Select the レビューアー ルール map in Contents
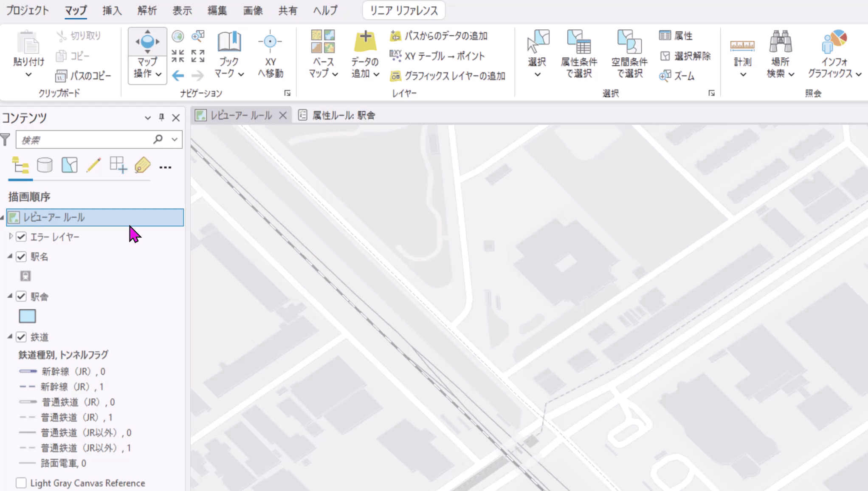Image resolution: width=868 pixels, height=491 pixels. pyautogui.click(x=95, y=217)
